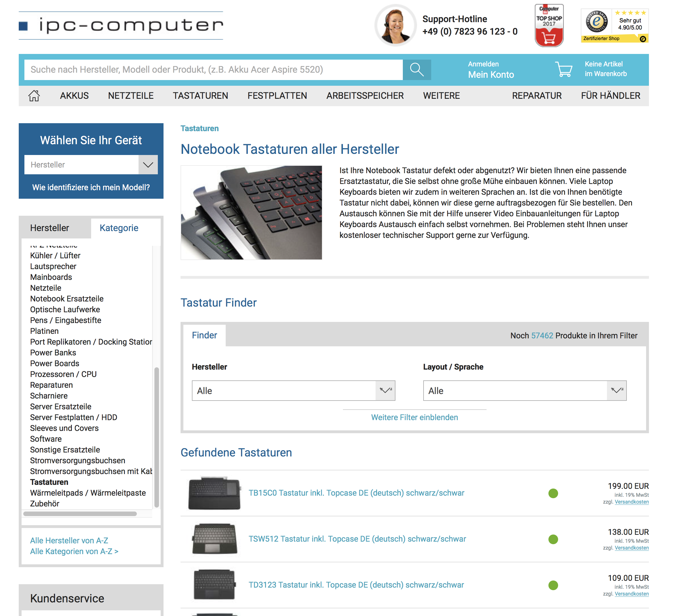Select Pens / Eingabestifte category
Image resolution: width=683 pixels, height=616 pixels.
(x=66, y=320)
